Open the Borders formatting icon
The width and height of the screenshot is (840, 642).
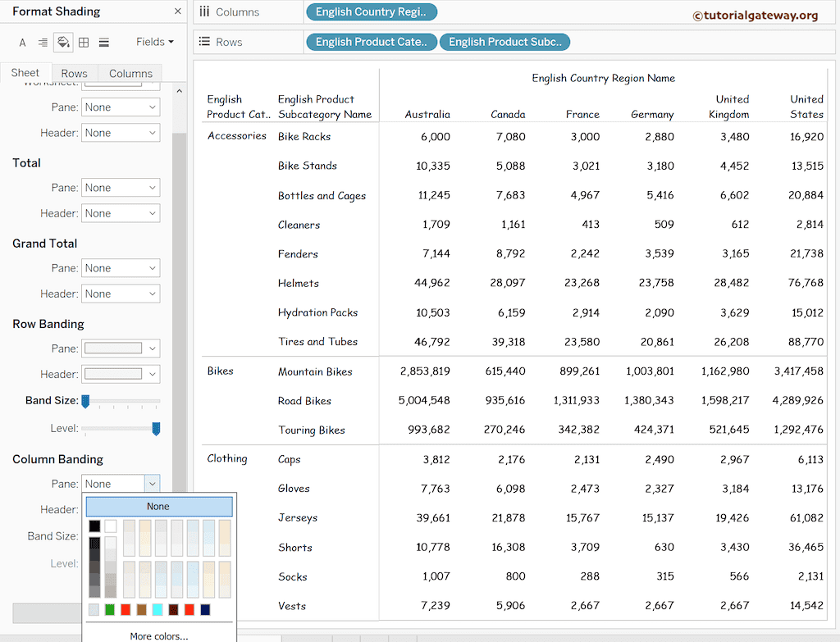point(84,42)
